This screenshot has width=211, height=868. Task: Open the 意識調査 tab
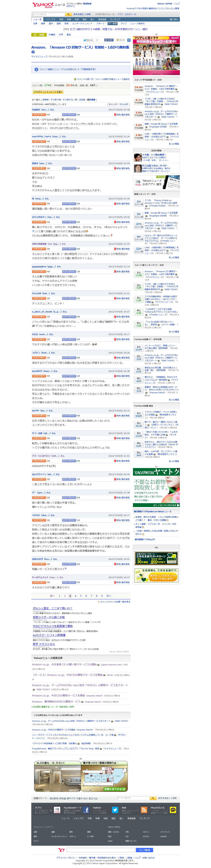pyautogui.click(x=102, y=20)
